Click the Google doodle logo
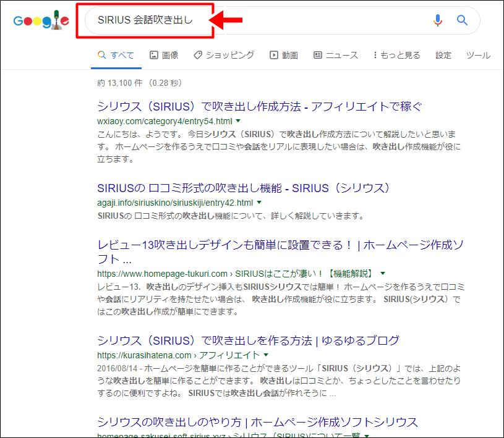Viewport: 504px width, 438px height. [41, 20]
